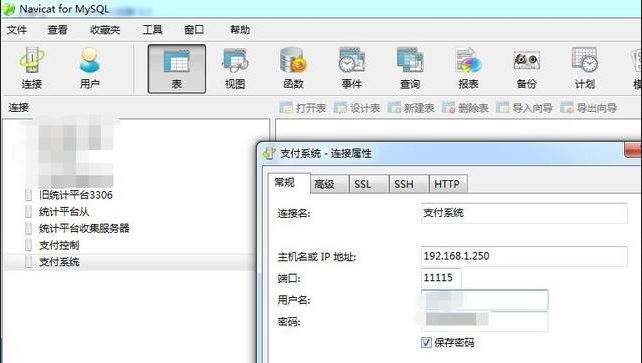This screenshot has width=642, height=363.
Task: Switch to the 常规 (General) tab
Action: (x=289, y=183)
